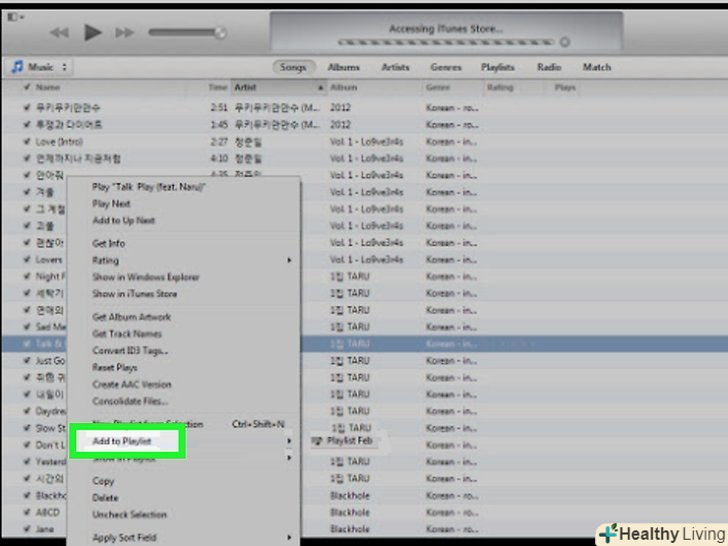Choose Show in iTunes Store
This screenshot has width=728, height=546.
click(x=135, y=294)
